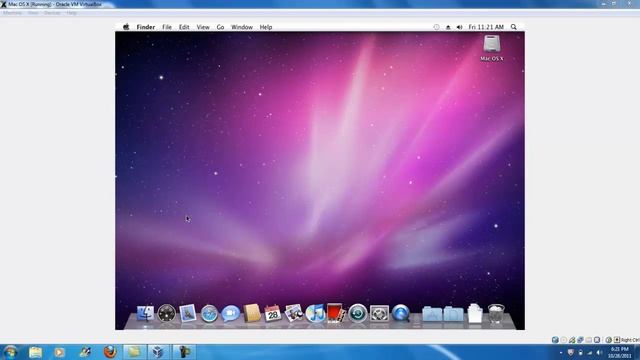Open Applications folder stack in dock

(x=432, y=313)
